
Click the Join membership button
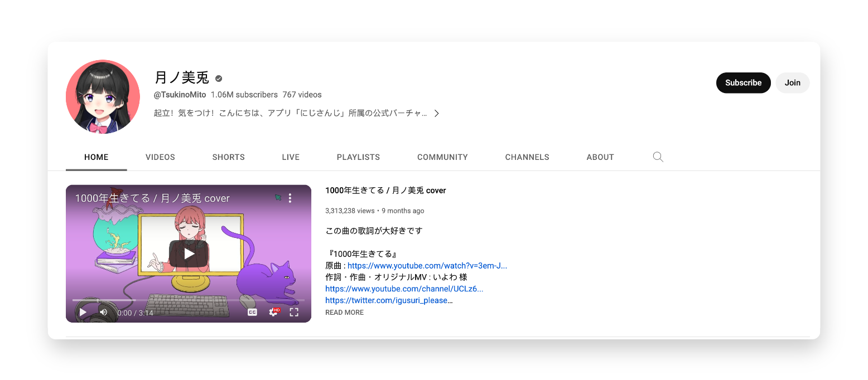point(792,82)
